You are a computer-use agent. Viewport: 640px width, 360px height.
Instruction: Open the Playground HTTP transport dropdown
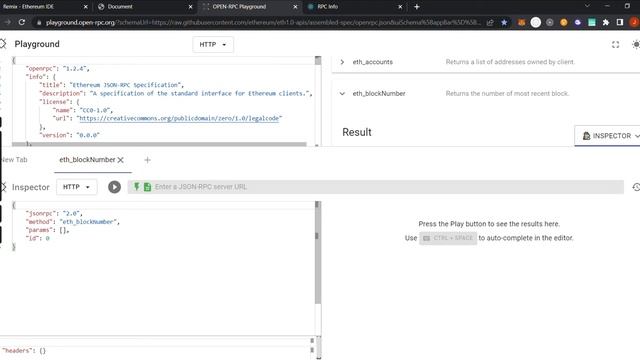pos(213,44)
